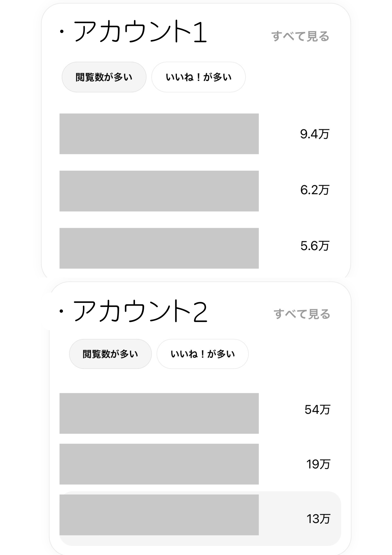The image size is (392, 555).
Task: Open the post thumbnail beside 9.4万
Action: pos(159,134)
